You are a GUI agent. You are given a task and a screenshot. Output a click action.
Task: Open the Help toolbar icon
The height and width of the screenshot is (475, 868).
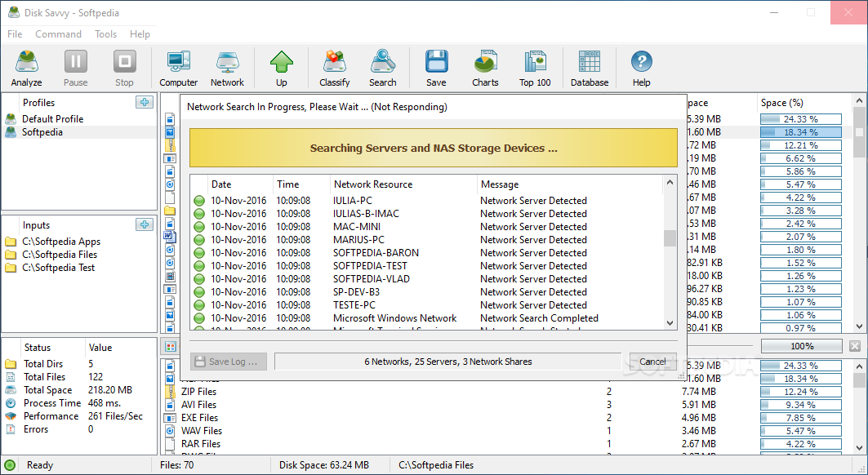pyautogui.click(x=641, y=68)
